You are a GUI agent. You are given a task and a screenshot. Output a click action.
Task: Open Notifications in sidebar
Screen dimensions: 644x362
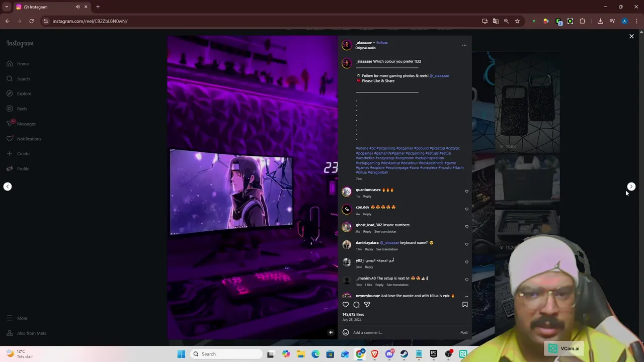(x=24, y=139)
